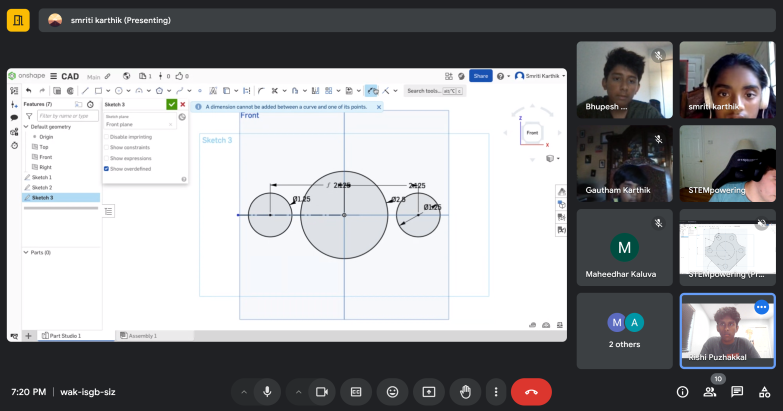Select the Polygon sketch tool
This screenshot has height=411, width=783.
(159, 91)
